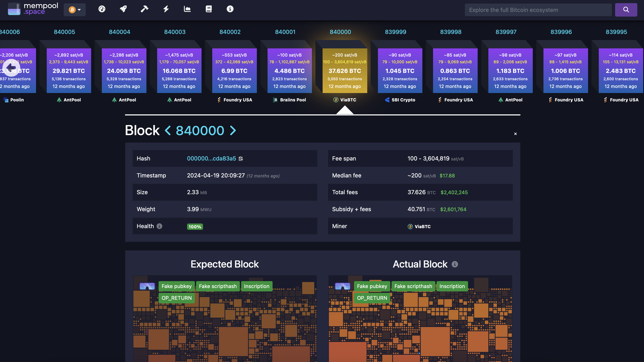Click the Actual Block info icon

[x=455, y=264]
